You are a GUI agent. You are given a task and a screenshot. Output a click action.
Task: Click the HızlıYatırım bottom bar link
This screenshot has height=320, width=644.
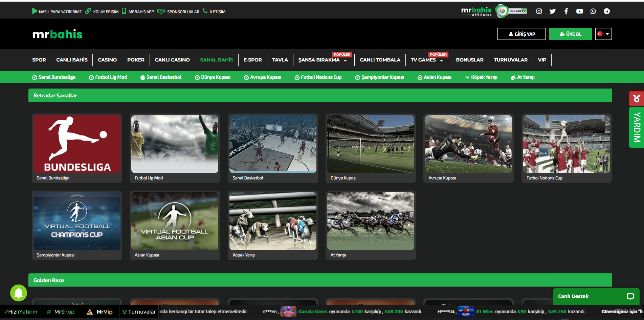point(21,312)
